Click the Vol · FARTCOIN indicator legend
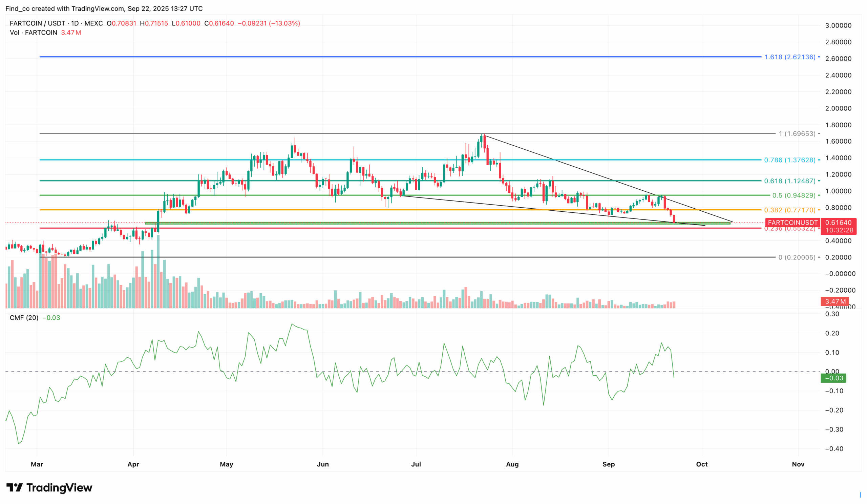 point(34,33)
